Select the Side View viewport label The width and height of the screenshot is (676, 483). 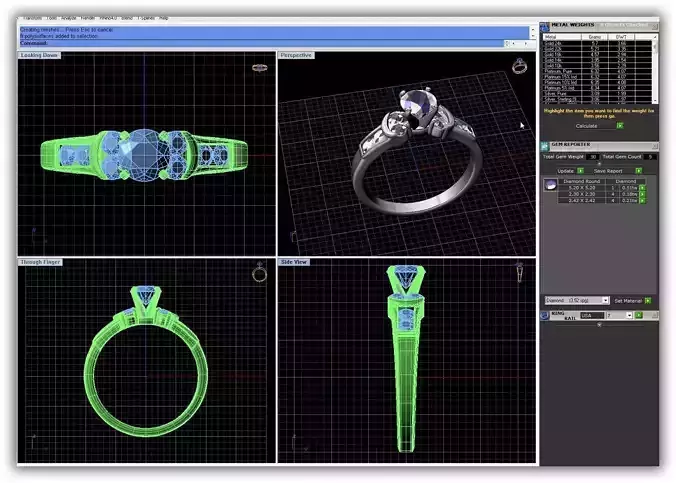tap(294, 262)
